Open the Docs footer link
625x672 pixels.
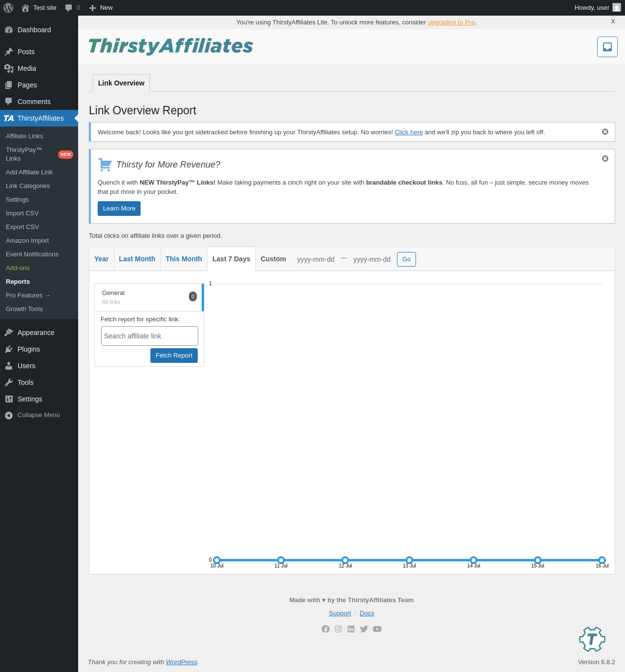coord(367,613)
